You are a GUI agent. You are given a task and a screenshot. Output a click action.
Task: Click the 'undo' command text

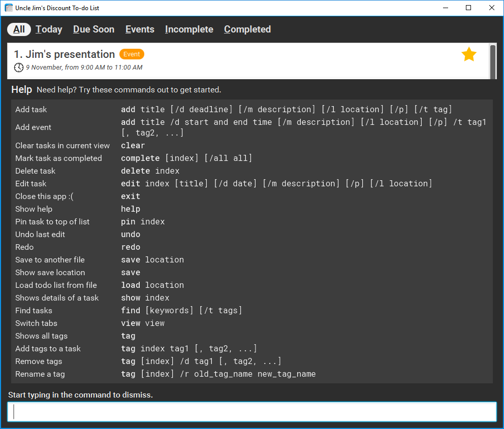pos(131,235)
